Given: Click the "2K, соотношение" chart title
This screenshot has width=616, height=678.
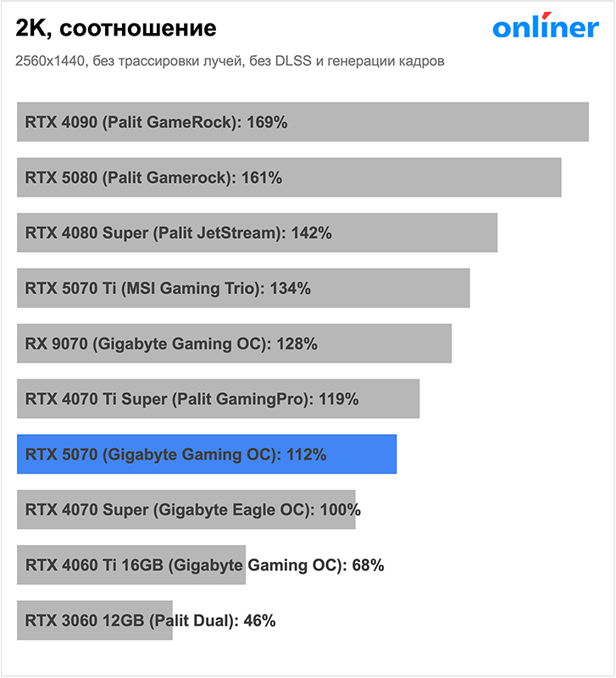Looking at the screenshot, I should pos(116,29).
